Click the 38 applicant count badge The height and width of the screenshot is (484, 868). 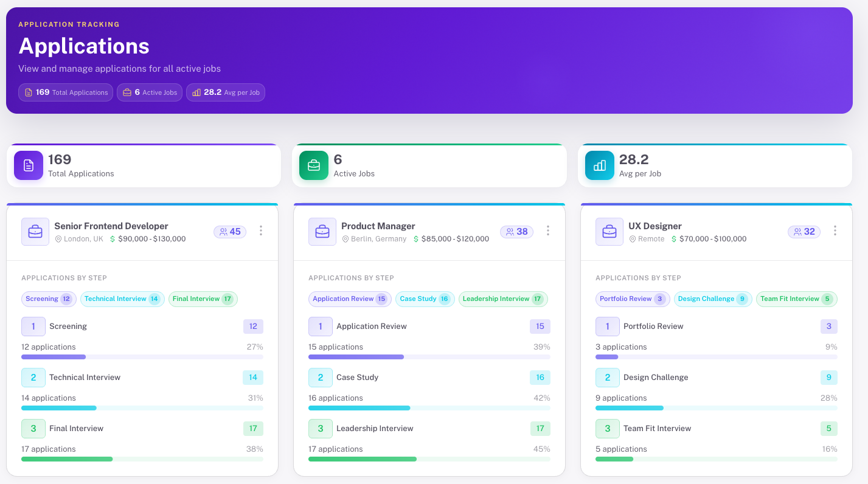pyautogui.click(x=516, y=232)
